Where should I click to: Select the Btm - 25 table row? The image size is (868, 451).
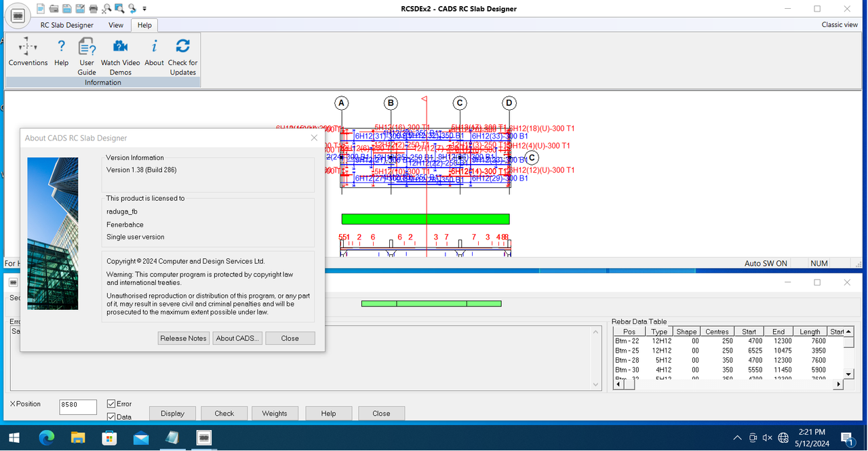728,351
